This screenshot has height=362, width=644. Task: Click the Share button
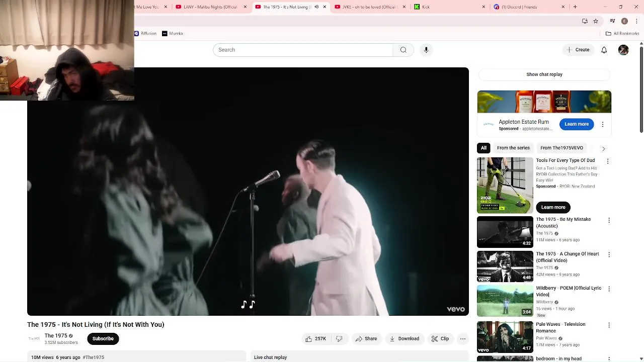[366, 339]
